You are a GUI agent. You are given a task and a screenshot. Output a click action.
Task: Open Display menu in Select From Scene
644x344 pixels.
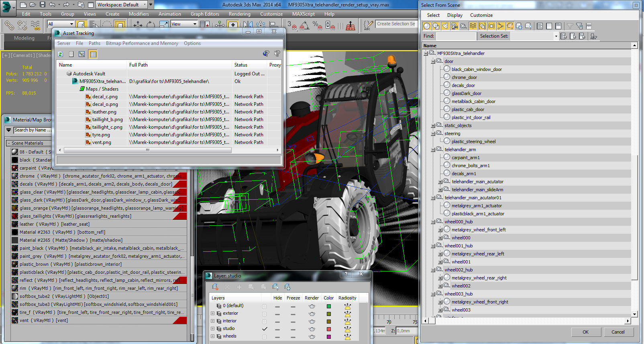[x=455, y=15]
